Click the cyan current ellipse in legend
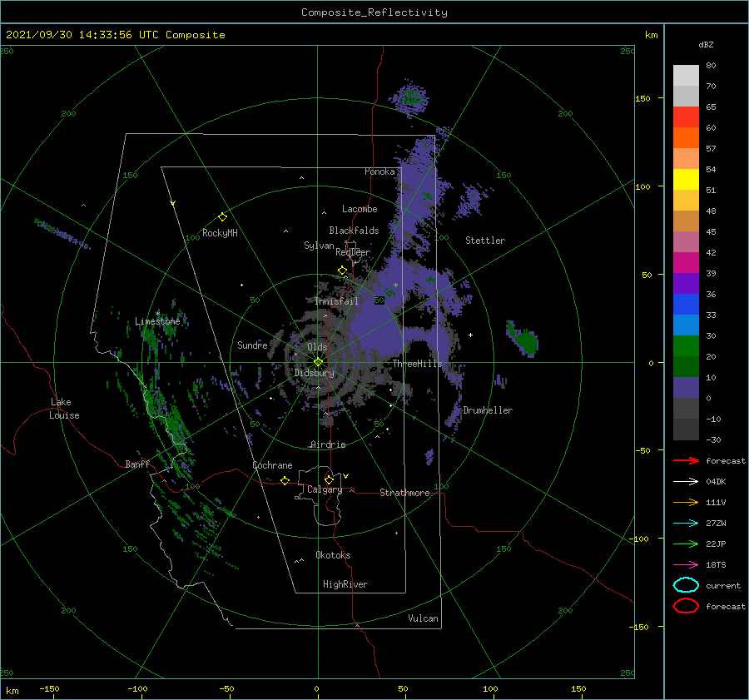 coord(686,585)
